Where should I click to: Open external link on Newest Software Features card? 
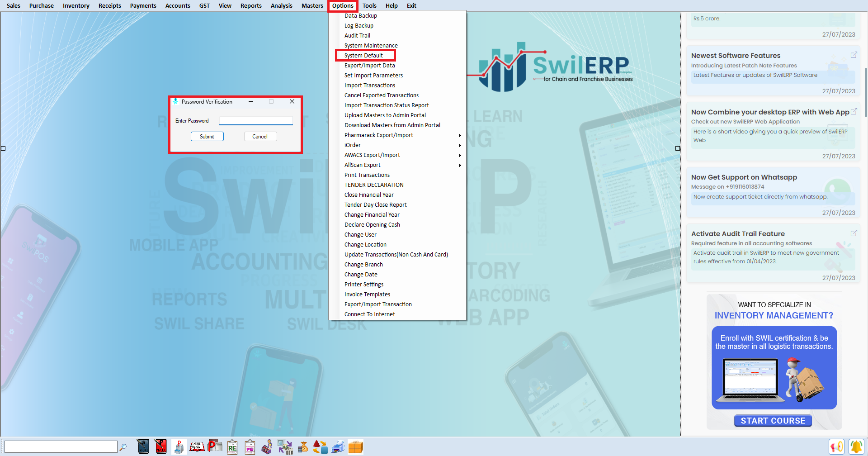(854, 55)
